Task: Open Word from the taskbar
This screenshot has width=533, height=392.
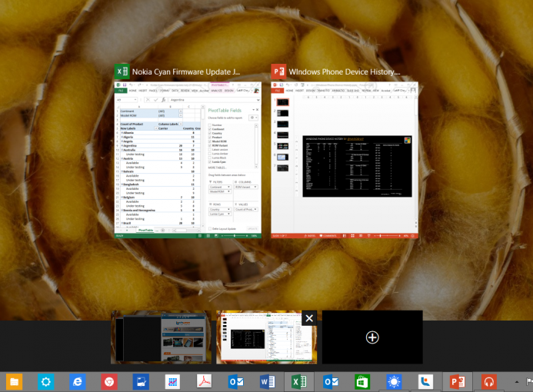Action: [268, 382]
